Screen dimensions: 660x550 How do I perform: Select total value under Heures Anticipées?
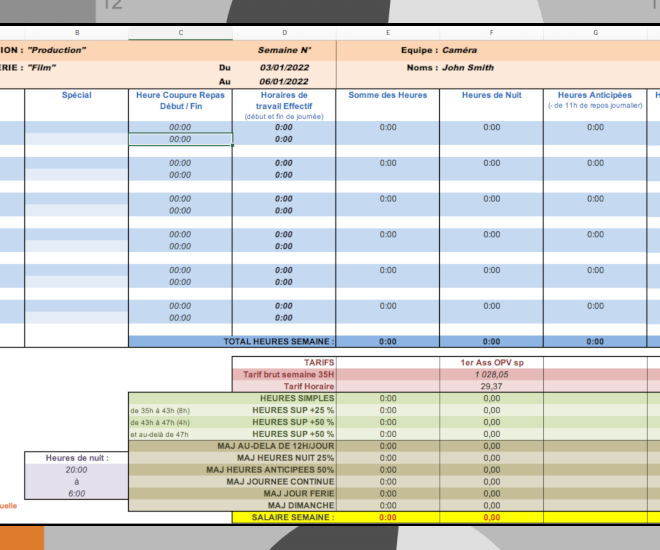pos(595,342)
